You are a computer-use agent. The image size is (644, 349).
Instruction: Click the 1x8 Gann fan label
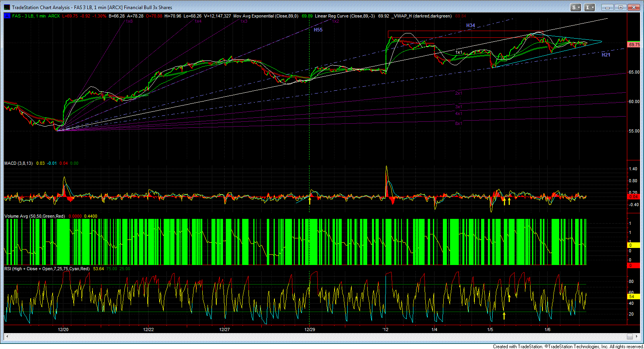(x=129, y=21)
